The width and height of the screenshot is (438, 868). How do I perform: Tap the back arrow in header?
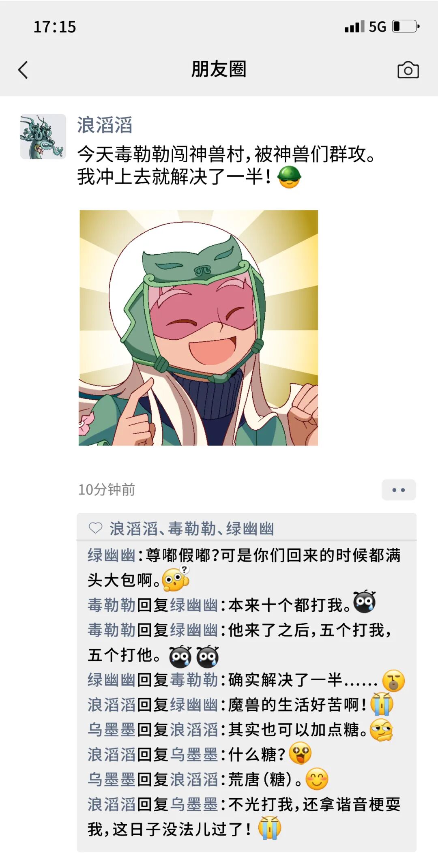coord(24,70)
